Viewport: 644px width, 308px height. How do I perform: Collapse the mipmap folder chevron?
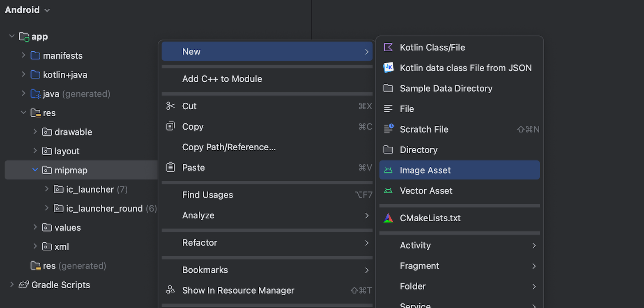coord(35,170)
